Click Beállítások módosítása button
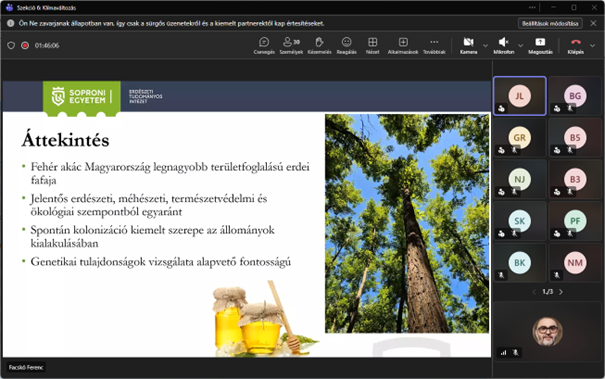Screen dimensions: 605x379 pyautogui.click(x=550, y=24)
